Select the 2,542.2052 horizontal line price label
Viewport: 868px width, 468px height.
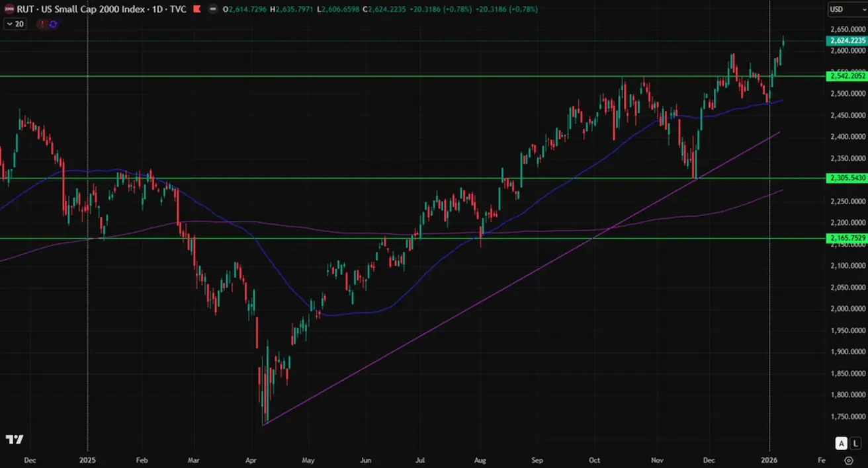846,76
